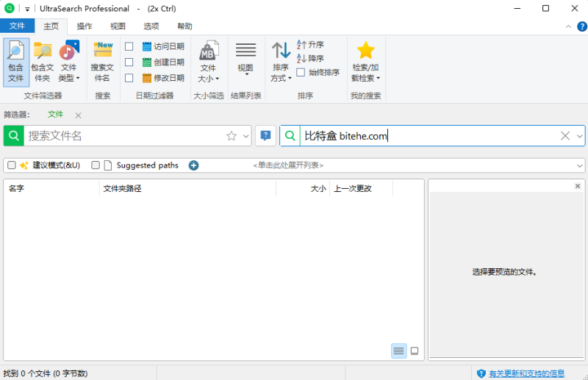Image resolution: width=588 pixels, height=380 pixels.
Task: Open the 文件大小 filter dropdown
Action: 209,62
